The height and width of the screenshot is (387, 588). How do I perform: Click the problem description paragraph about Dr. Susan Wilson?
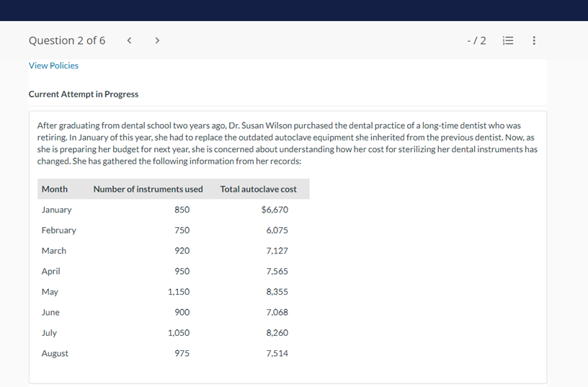[288, 143]
